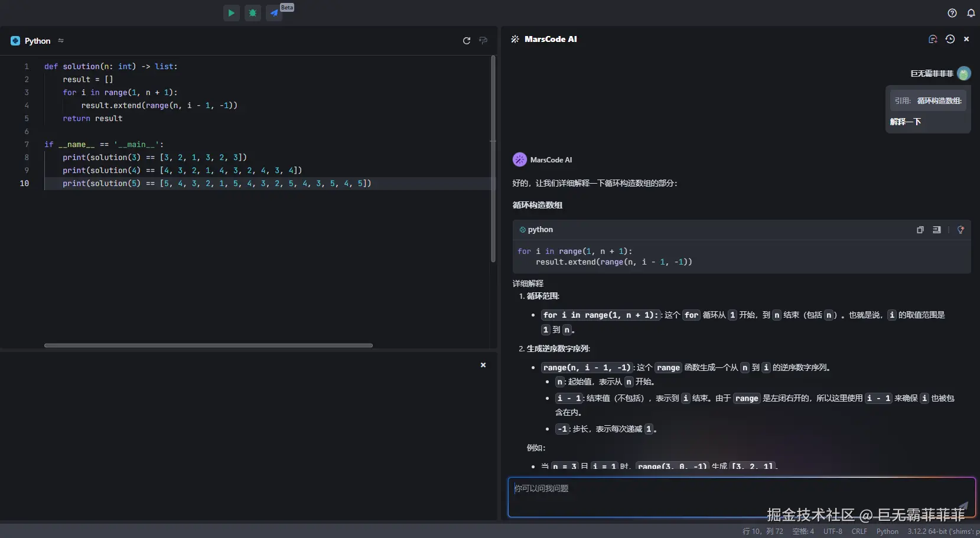Screen dimensions: 980x538
Task: Start debugging with the green bug icon
Action: 253,12
